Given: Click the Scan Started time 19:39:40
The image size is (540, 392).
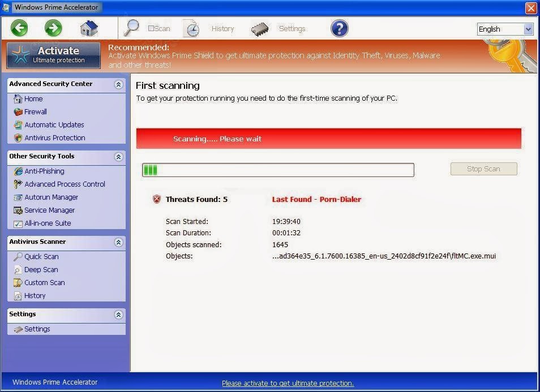Looking at the screenshot, I should click(286, 221).
